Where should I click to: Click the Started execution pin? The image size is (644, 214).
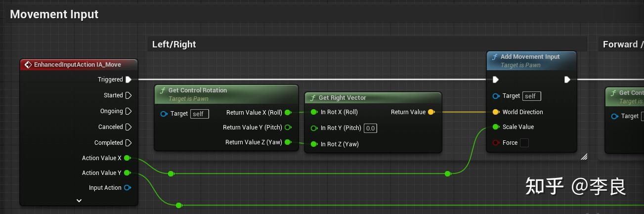click(x=129, y=95)
